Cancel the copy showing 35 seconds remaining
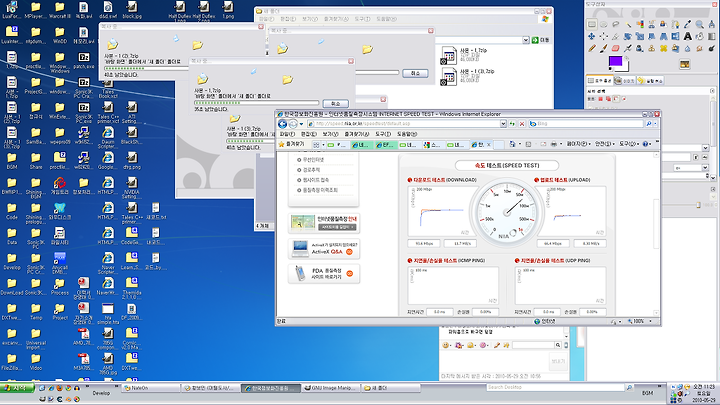The image size is (720, 405). (336, 103)
